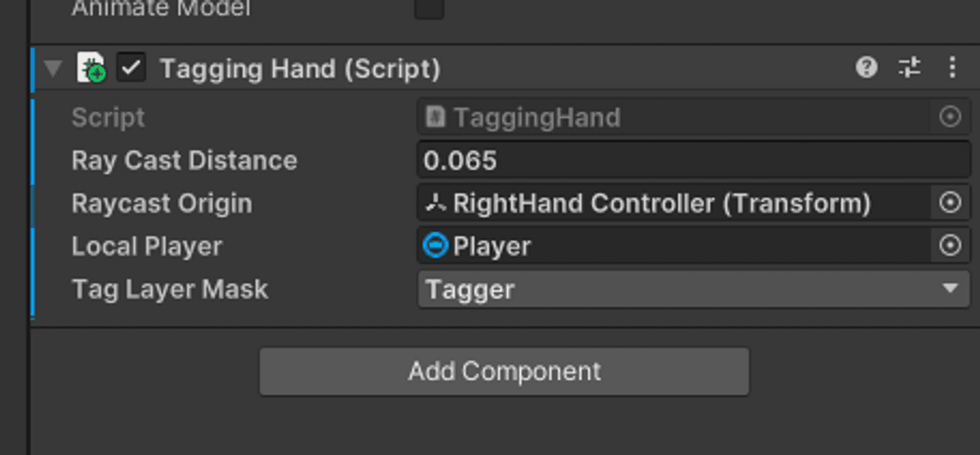980x455 pixels.
Task: Click the Add Component button
Action: click(x=504, y=372)
